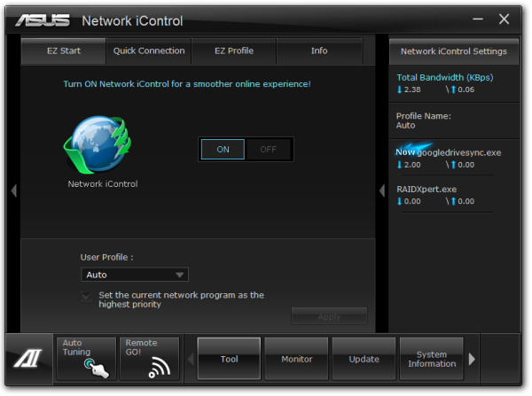Open the Monitor section
Image resolution: width=532 pixels, height=396 pixels.
click(296, 359)
